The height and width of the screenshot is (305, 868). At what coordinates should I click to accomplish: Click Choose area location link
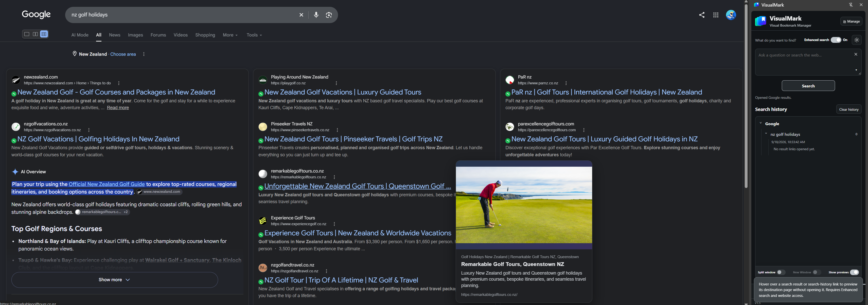click(123, 54)
